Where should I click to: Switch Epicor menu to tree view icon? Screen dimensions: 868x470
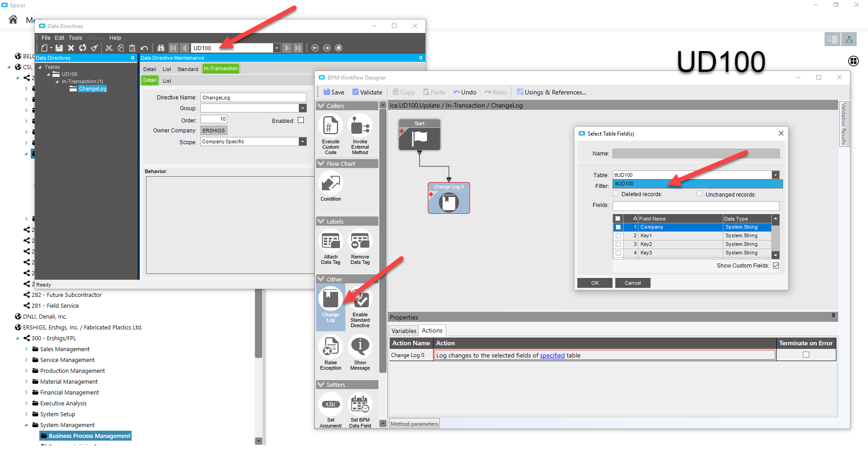click(849, 40)
